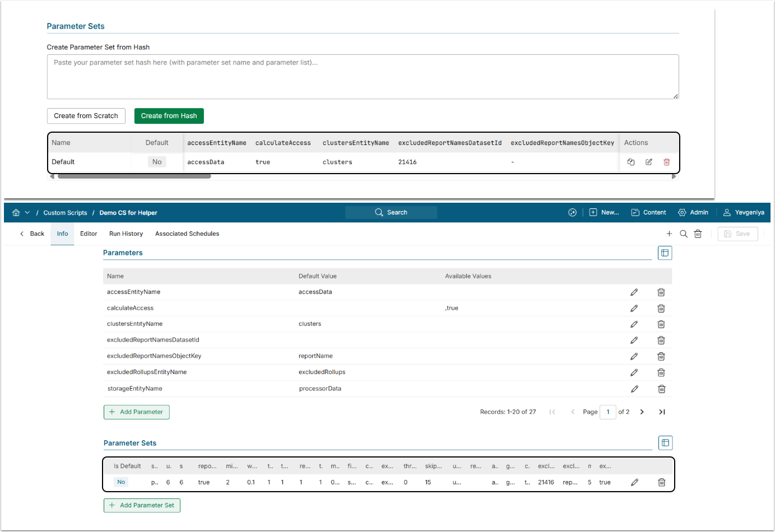This screenshot has width=775, height=532.
Task: Open column settings for Parameter Sets table
Action: point(665,443)
